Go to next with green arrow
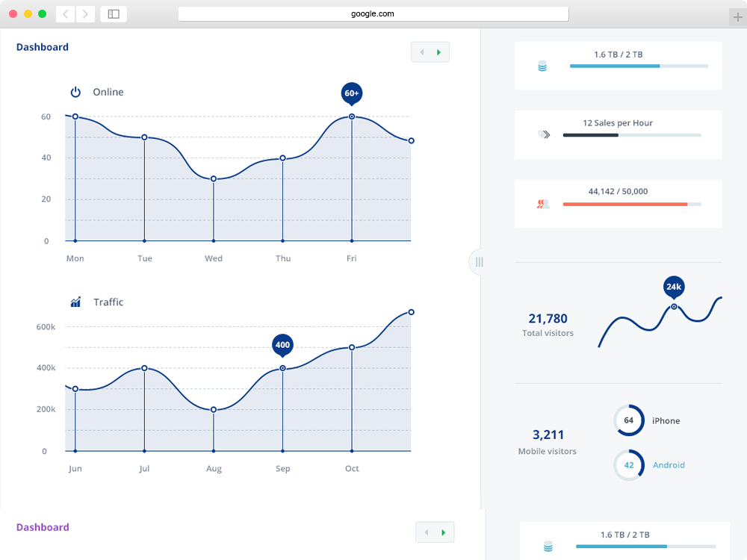Viewport: 747px width, 560px height. 439,52
